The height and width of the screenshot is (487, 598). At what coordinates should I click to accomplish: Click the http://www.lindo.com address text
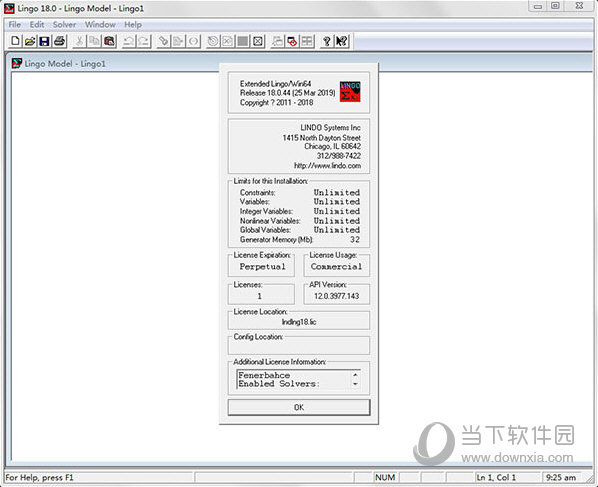click(327, 166)
